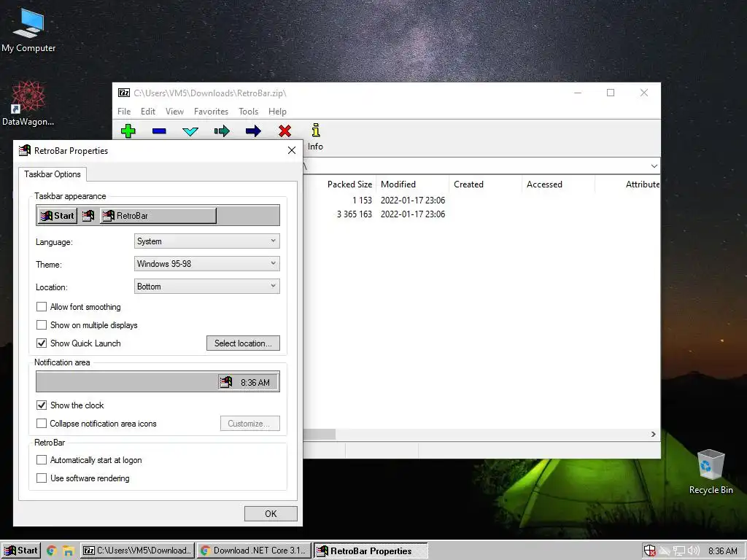This screenshot has height=560, width=747.
Task: Sort by the Modified column header
Action: click(413, 184)
